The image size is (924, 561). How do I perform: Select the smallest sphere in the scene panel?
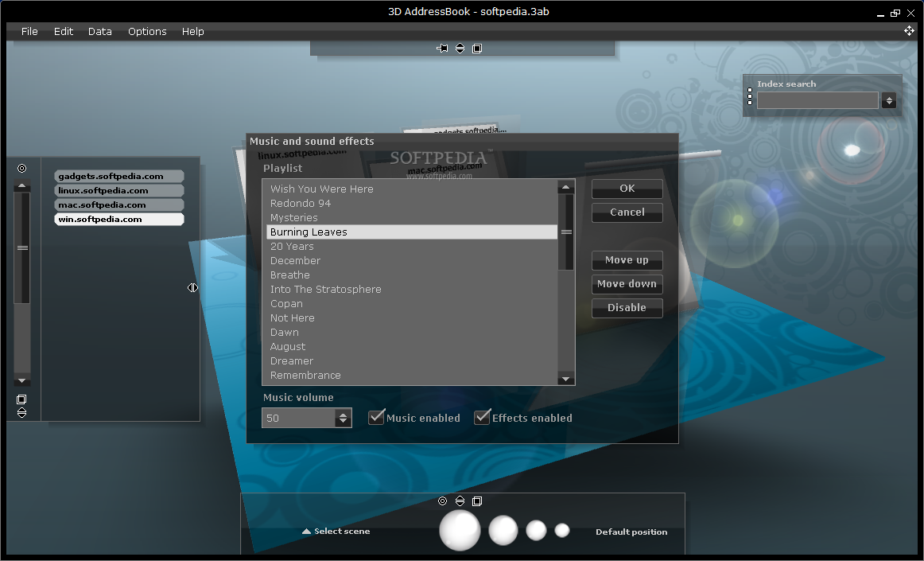tap(562, 530)
